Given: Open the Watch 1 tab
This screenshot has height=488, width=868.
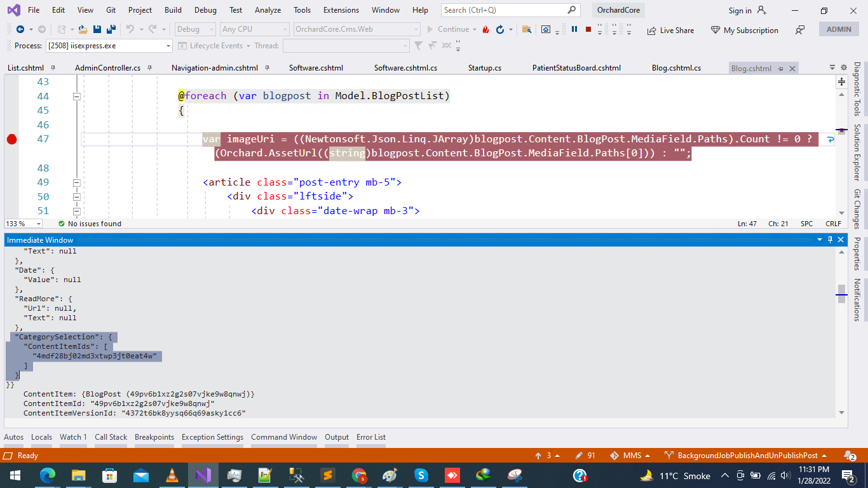Looking at the screenshot, I should point(73,437).
